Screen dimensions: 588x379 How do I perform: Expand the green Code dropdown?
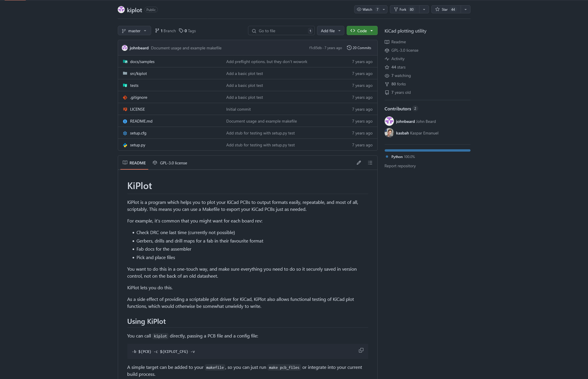362,31
